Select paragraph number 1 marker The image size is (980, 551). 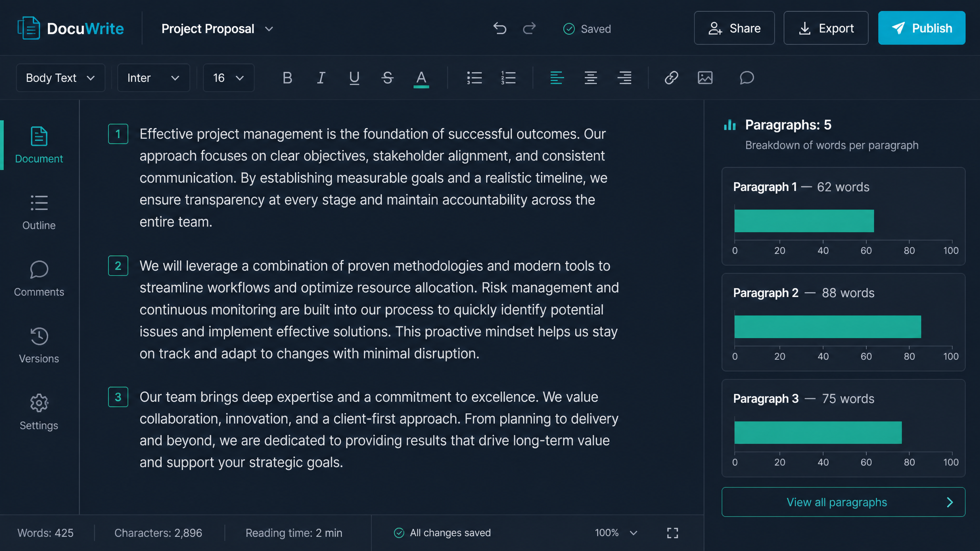tap(118, 134)
